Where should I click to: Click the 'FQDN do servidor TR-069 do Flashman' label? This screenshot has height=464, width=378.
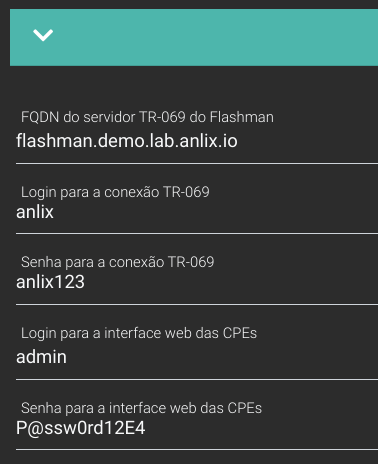pyautogui.click(x=147, y=117)
